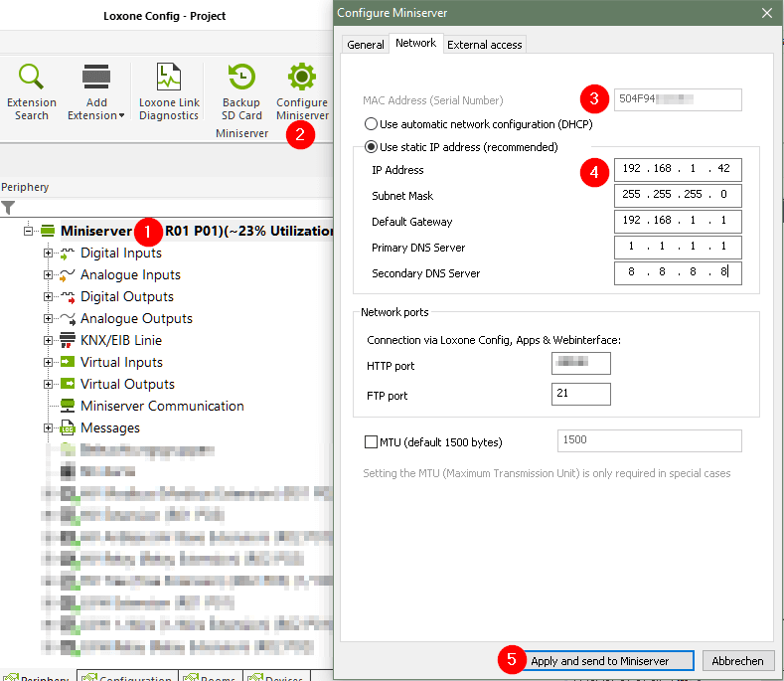Switch to the General tab

click(x=366, y=45)
